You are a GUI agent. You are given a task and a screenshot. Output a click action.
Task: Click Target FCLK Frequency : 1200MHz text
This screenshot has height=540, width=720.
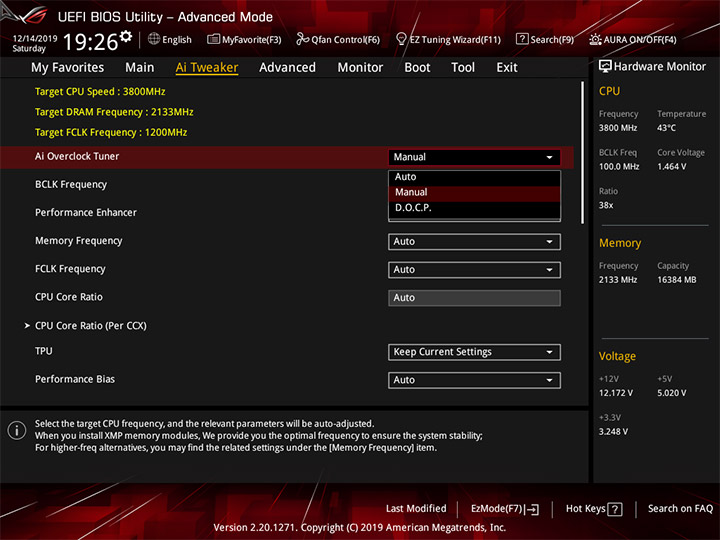tap(111, 133)
